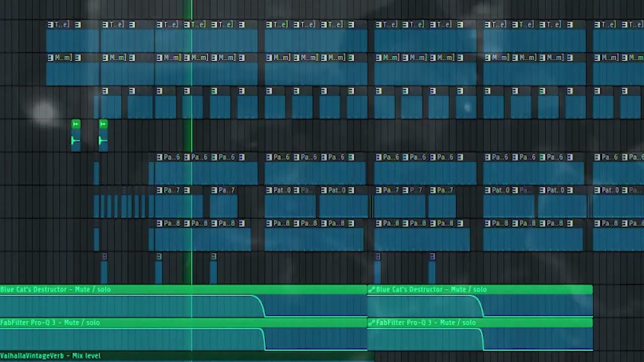Click the automation icon on second Blue Cat's Destructor clip
Viewport: 644px width, 362px height.
pos(371,290)
